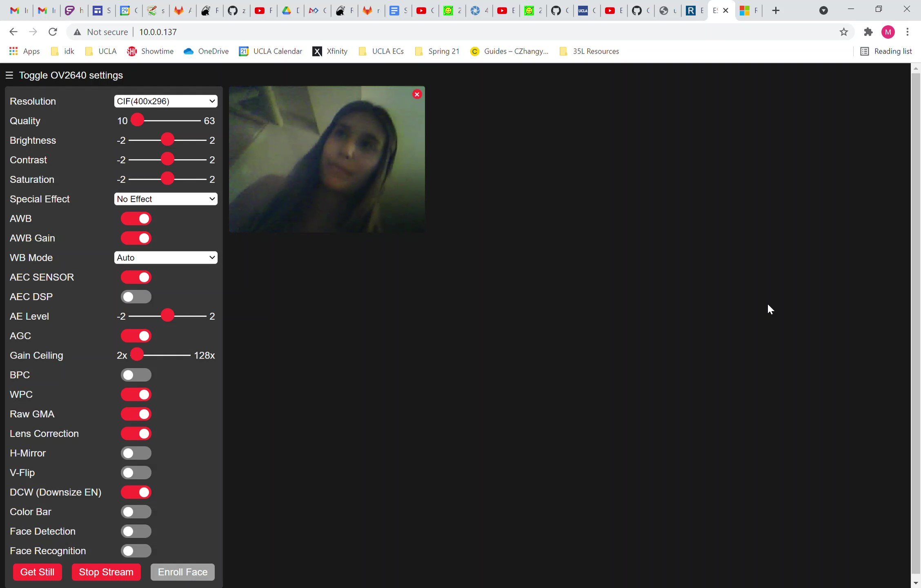Open the WB Mode dropdown

click(166, 258)
